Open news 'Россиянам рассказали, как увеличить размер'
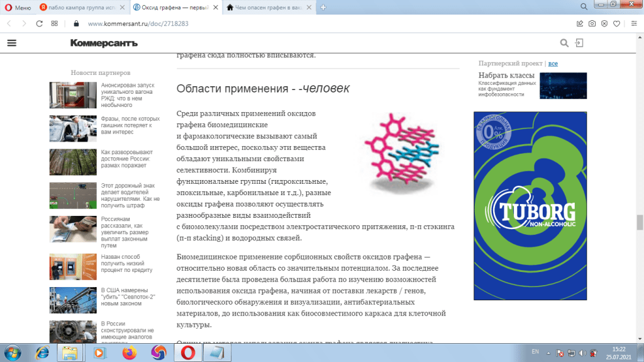This screenshot has height=362, width=644. (x=125, y=232)
